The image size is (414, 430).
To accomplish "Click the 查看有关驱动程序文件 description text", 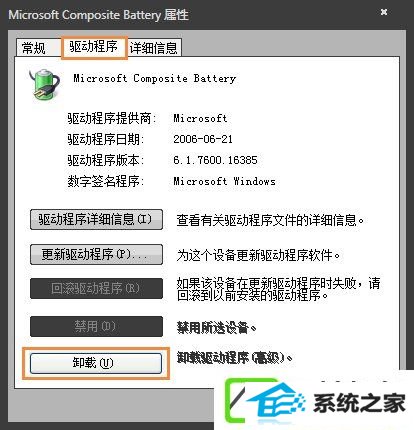I will point(270,220).
